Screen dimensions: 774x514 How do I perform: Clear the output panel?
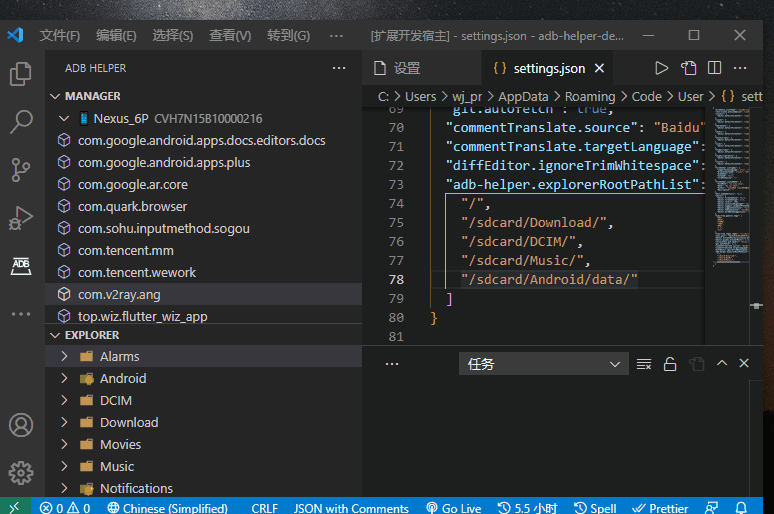[644, 364]
